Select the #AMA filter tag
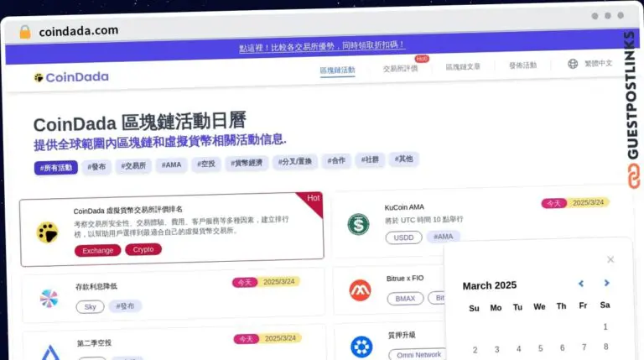The width and height of the screenshot is (644, 360). [x=172, y=165]
